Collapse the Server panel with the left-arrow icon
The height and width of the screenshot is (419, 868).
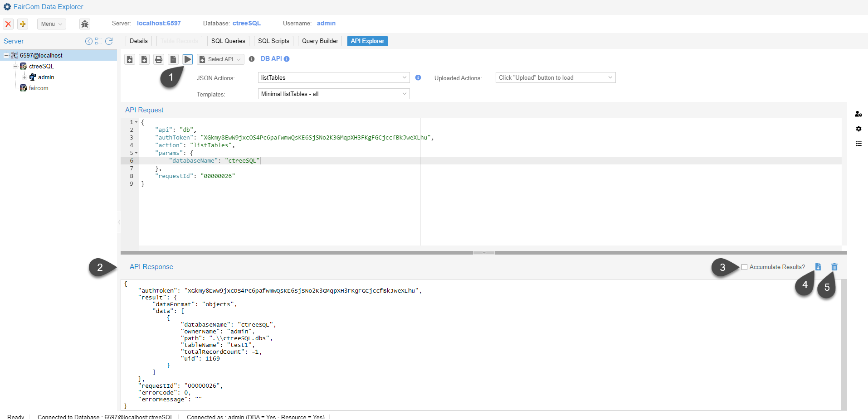pos(89,41)
